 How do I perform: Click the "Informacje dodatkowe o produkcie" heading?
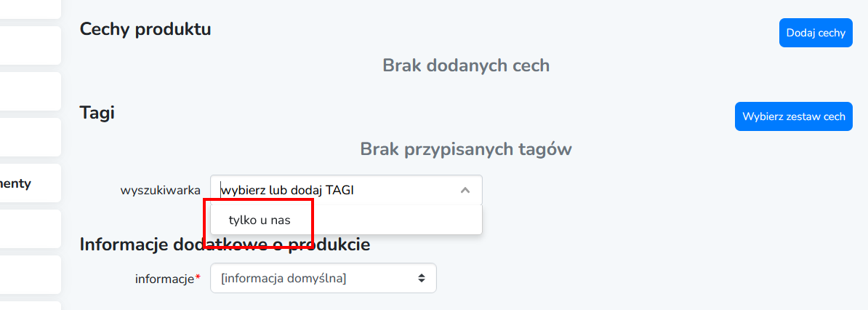225,245
